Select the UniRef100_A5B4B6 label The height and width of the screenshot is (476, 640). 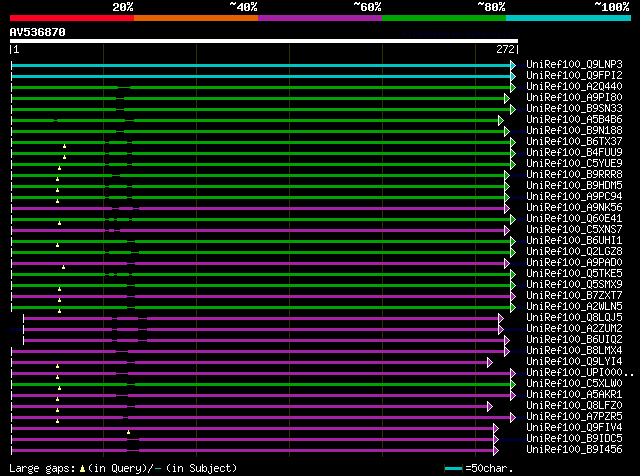574,120
